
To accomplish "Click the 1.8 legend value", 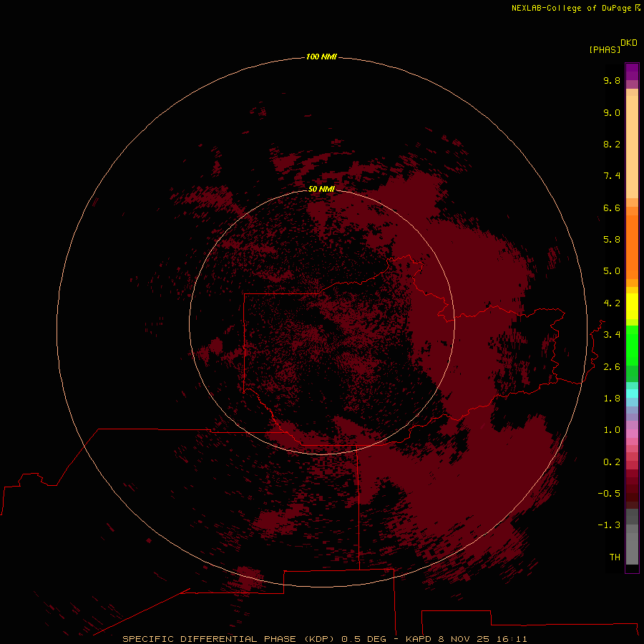I will [612, 399].
